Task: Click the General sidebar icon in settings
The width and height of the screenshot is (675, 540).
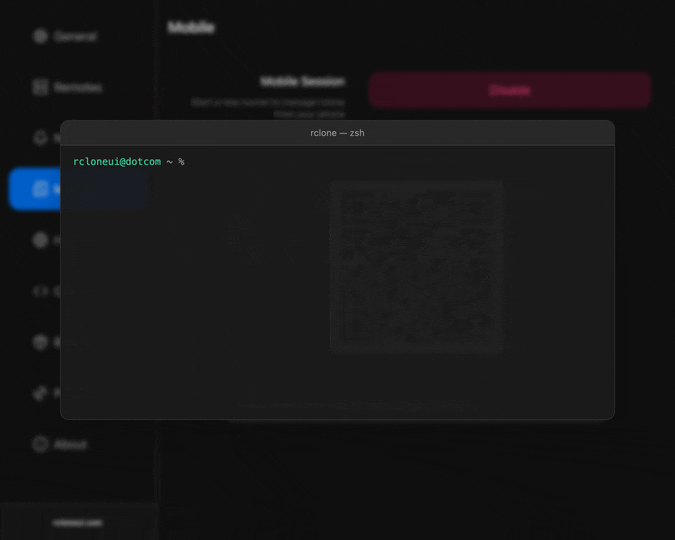Action: click(40, 36)
